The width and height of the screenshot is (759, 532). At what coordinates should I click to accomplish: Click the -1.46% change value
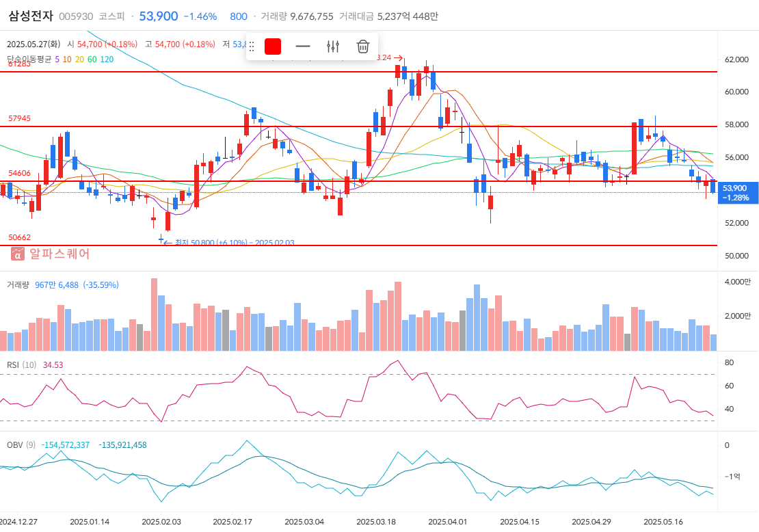coord(200,16)
